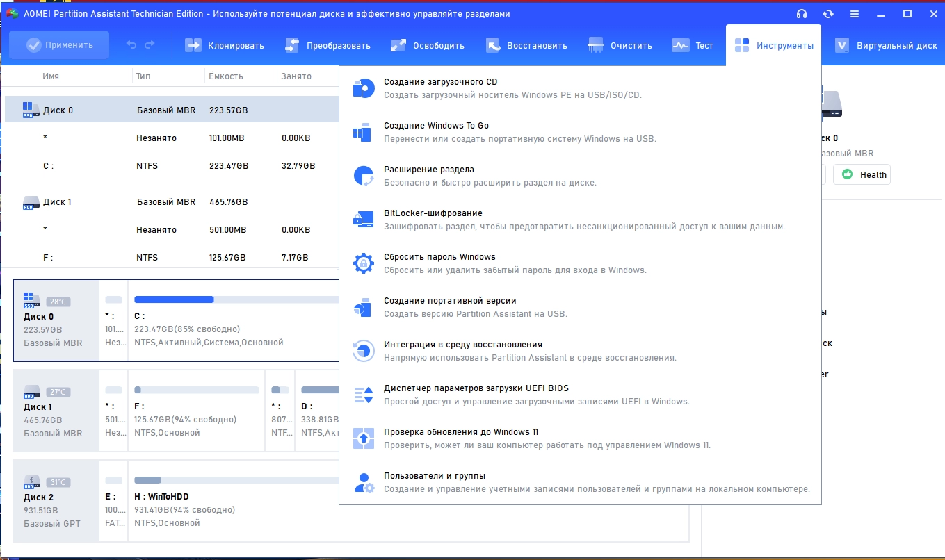This screenshot has width=945, height=560.
Task: Click the Health button
Action: click(x=862, y=174)
